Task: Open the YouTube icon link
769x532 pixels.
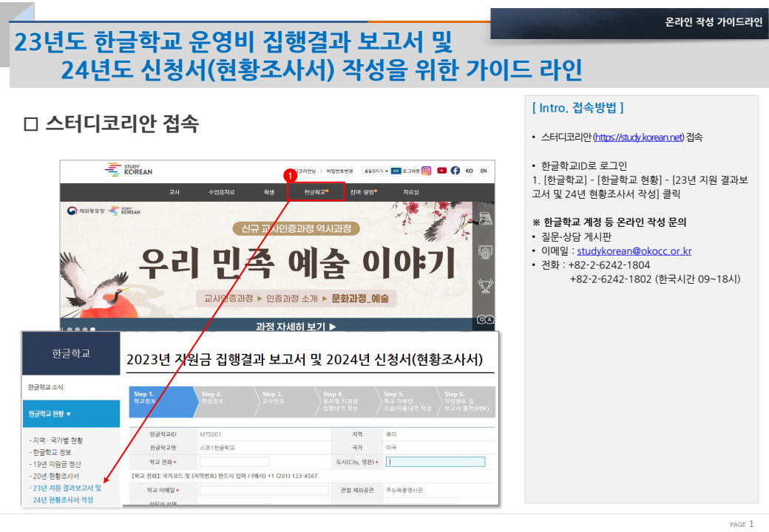Action: (442, 171)
